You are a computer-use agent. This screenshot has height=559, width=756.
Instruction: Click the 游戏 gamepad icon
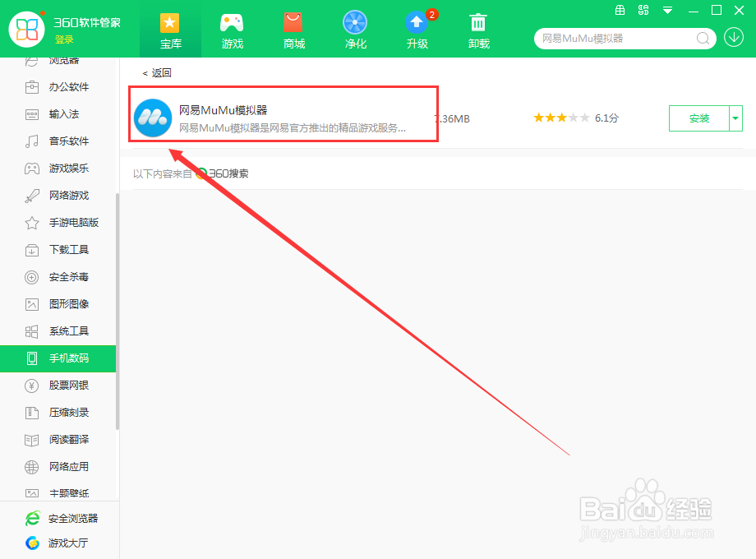(x=232, y=29)
